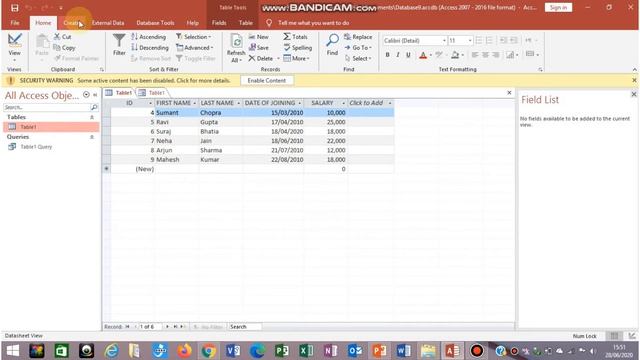Open the Find dialog
640x360 pixels.
[x=332, y=45]
